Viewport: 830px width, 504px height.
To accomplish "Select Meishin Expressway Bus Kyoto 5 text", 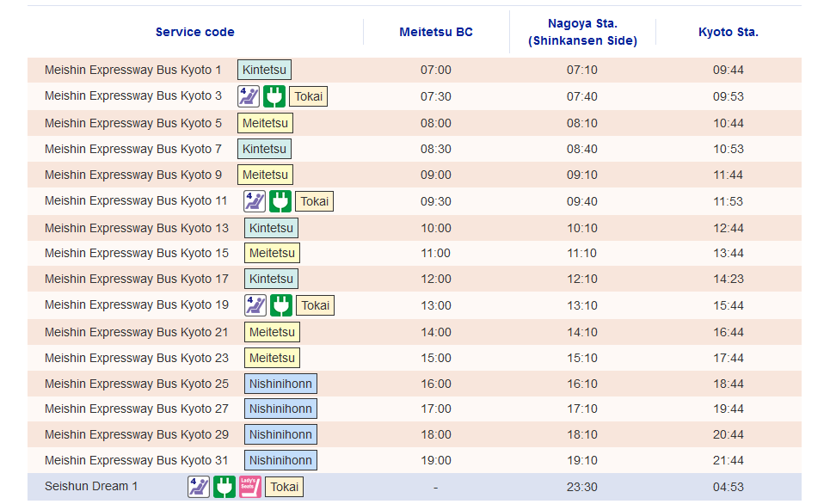I will [x=132, y=123].
